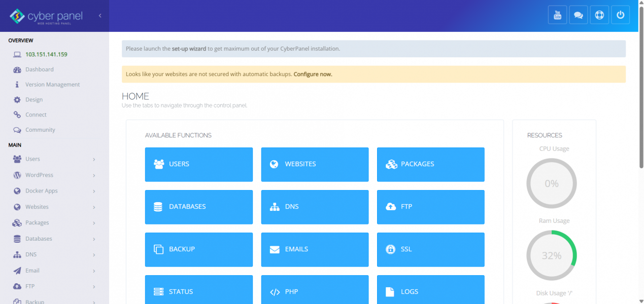The width and height of the screenshot is (644, 304).
Task: Expand the Databases menu chevron
Action: pyautogui.click(x=94, y=239)
